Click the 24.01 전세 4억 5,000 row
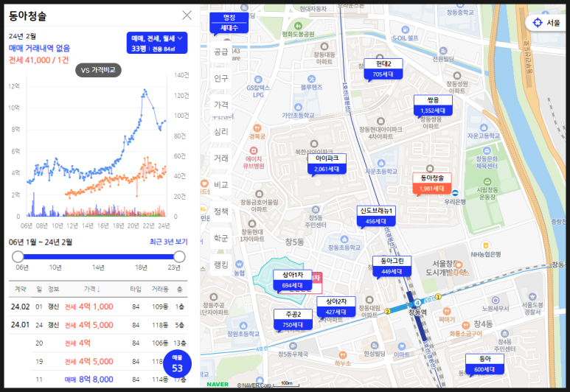The height and width of the screenshot is (392, 570). [x=98, y=325]
